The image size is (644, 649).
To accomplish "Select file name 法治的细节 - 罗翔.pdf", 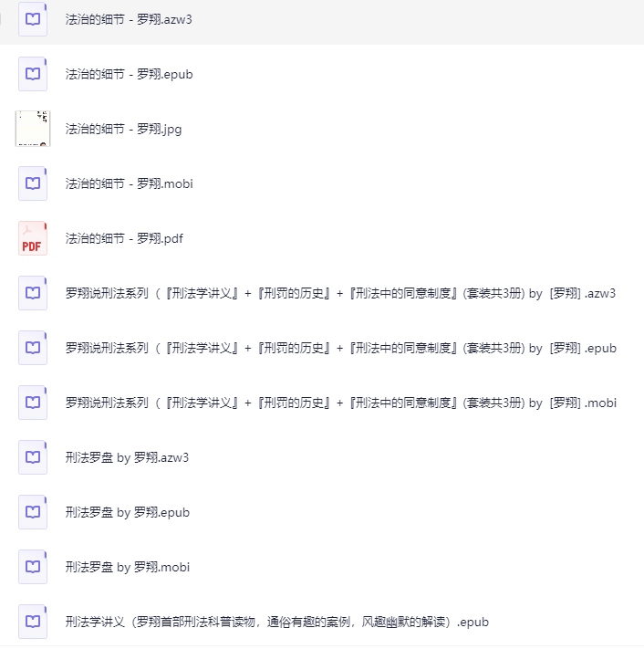I will [x=124, y=238].
